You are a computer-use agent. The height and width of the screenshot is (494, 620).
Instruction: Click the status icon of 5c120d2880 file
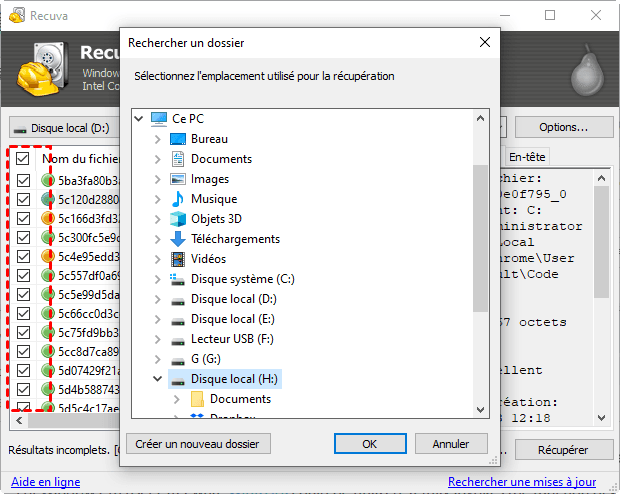pyautogui.click(x=48, y=199)
